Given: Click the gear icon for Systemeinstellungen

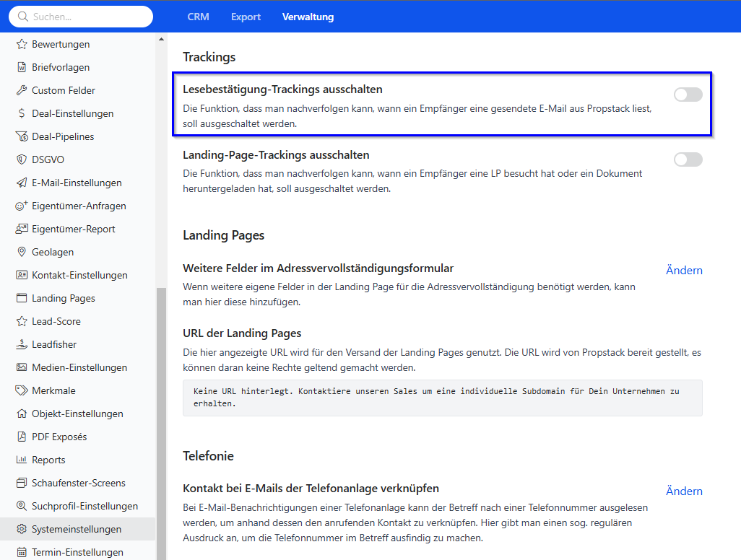Looking at the screenshot, I should coord(22,529).
